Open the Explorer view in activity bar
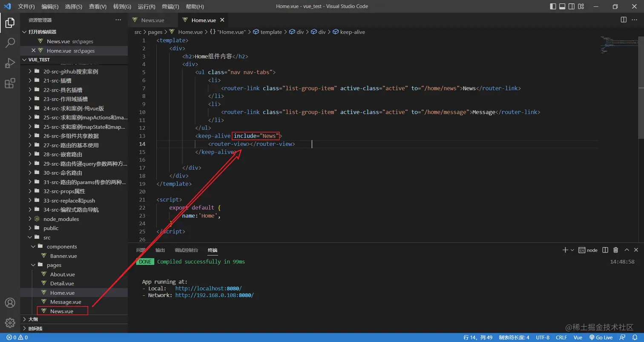This screenshot has width=644, height=342. [10, 23]
